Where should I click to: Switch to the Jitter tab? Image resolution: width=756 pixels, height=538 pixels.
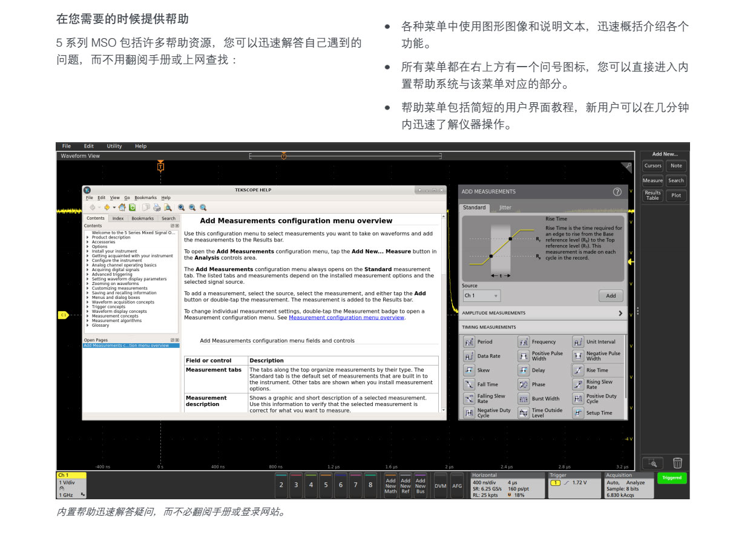coord(505,208)
